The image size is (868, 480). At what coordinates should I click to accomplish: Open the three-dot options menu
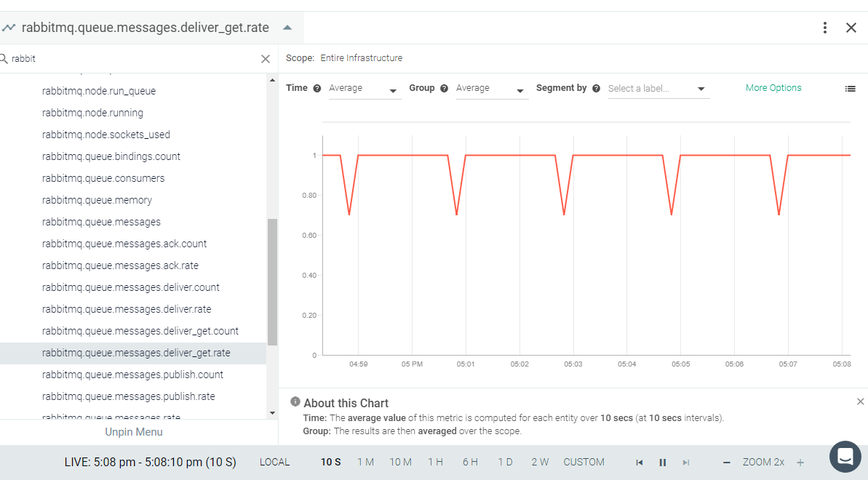[x=825, y=28]
